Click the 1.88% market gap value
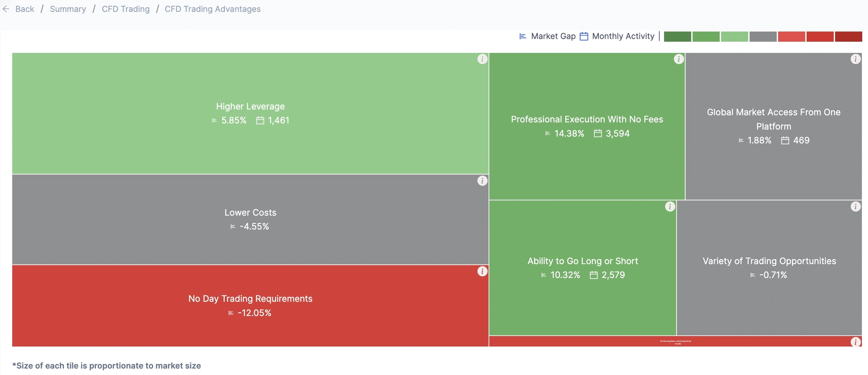Viewport: 868px width, 375px height. (759, 140)
